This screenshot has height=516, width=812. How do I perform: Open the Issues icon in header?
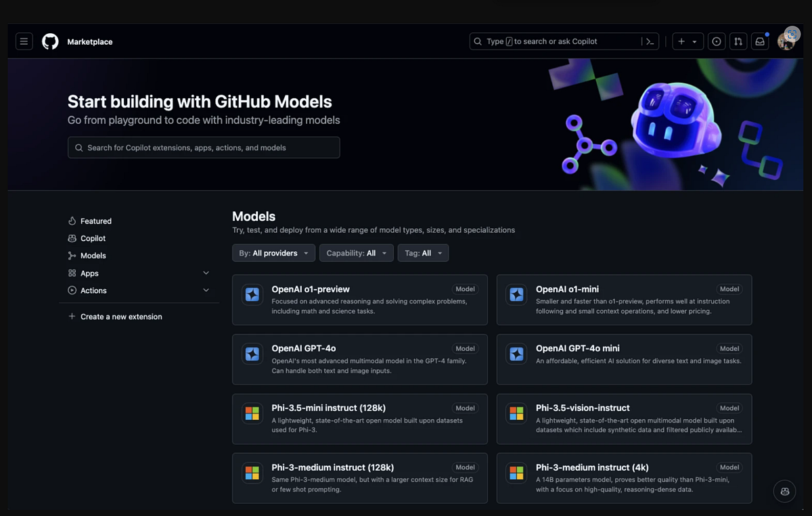coord(717,41)
